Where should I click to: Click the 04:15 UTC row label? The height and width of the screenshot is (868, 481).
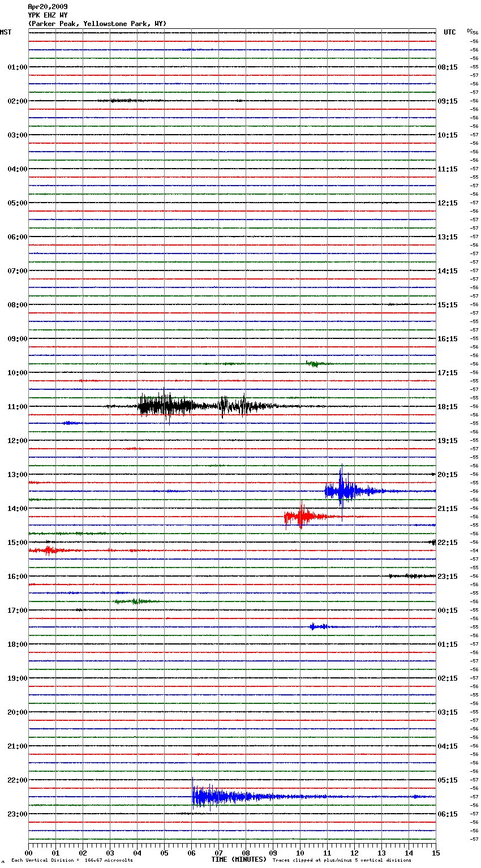tap(448, 746)
